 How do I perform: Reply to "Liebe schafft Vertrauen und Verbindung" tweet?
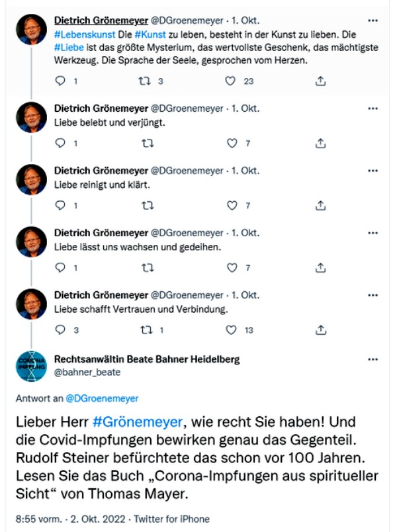pos(61,330)
